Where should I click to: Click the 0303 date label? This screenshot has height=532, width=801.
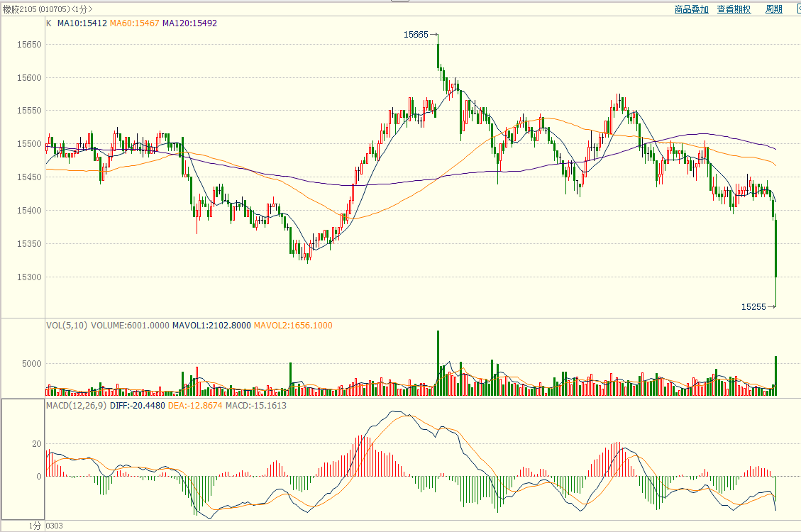point(55,526)
